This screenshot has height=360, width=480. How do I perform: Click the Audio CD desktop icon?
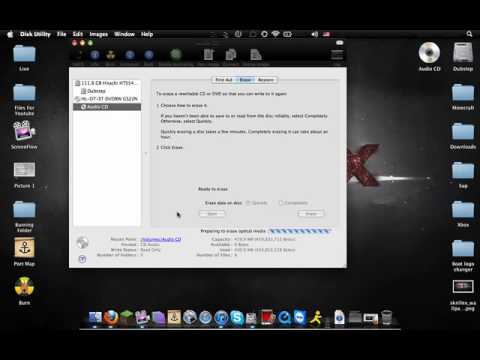click(429, 53)
